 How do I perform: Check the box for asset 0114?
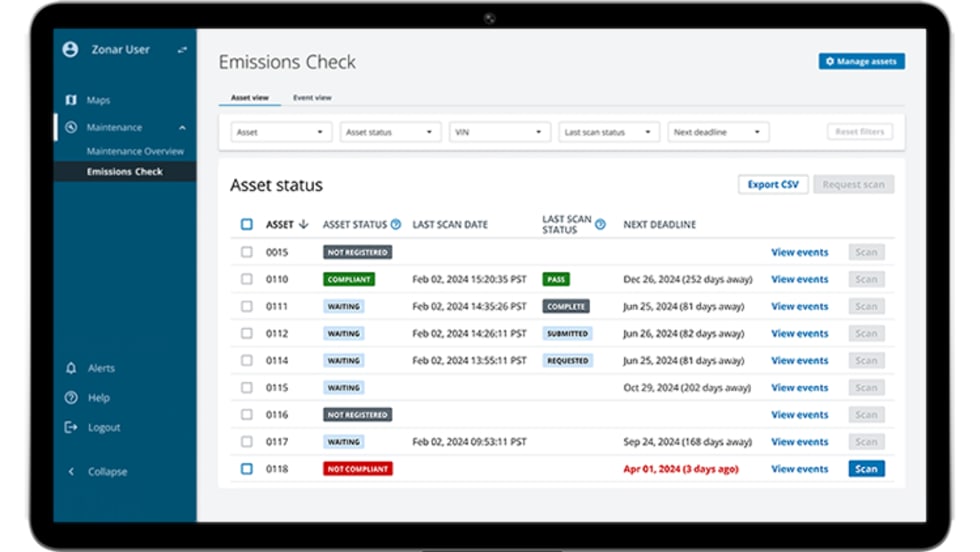click(247, 361)
